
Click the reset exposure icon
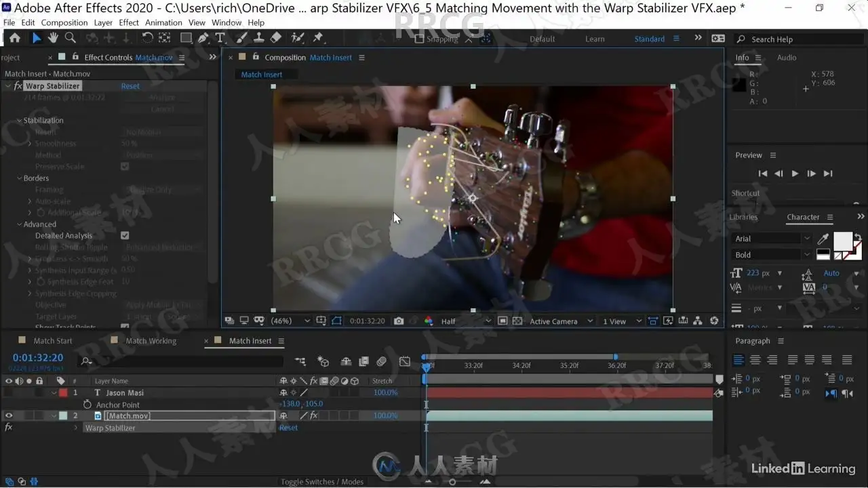point(714,321)
